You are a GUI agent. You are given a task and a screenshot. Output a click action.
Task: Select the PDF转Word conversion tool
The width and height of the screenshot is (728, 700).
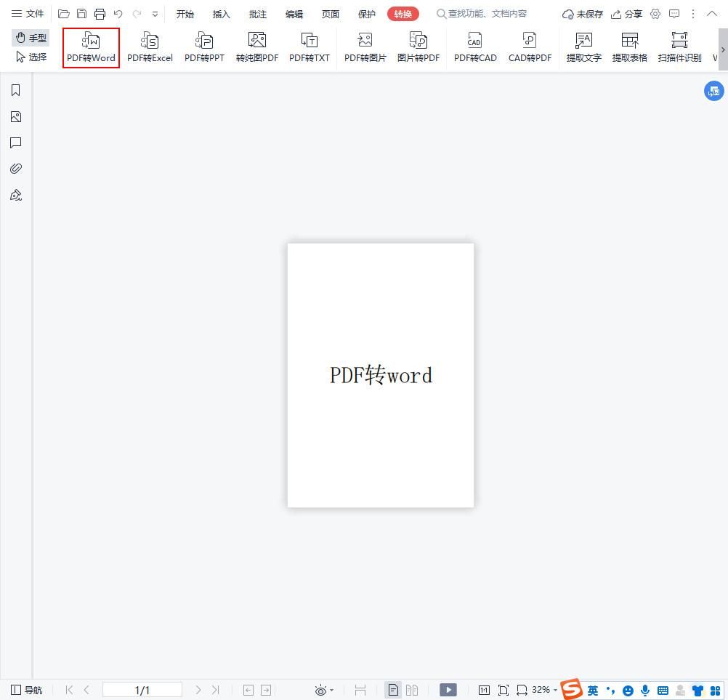[90, 46]
